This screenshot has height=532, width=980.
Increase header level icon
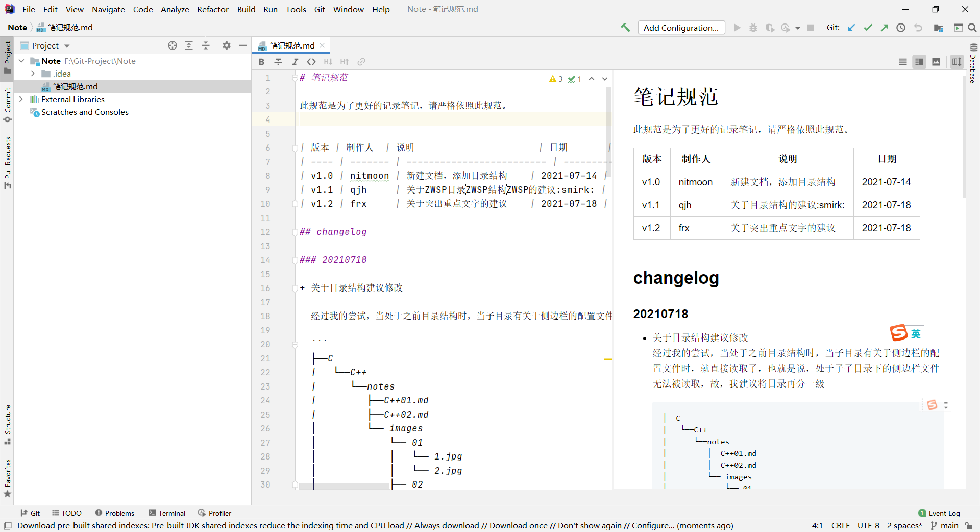click(x=345, y=62)
